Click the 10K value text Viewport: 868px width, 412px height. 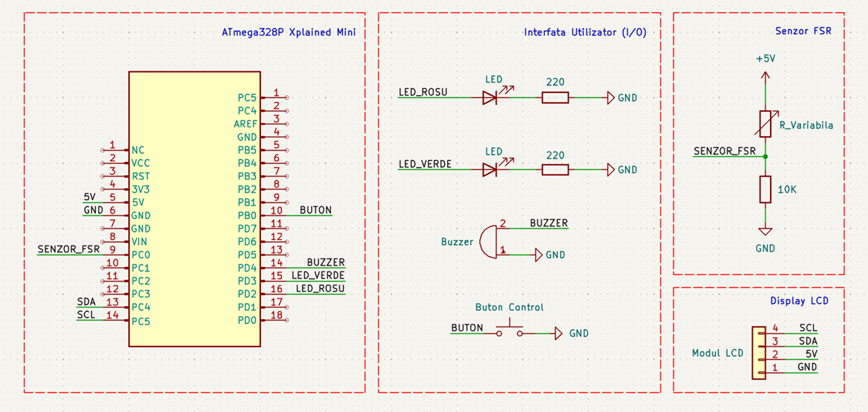[787, 189]
